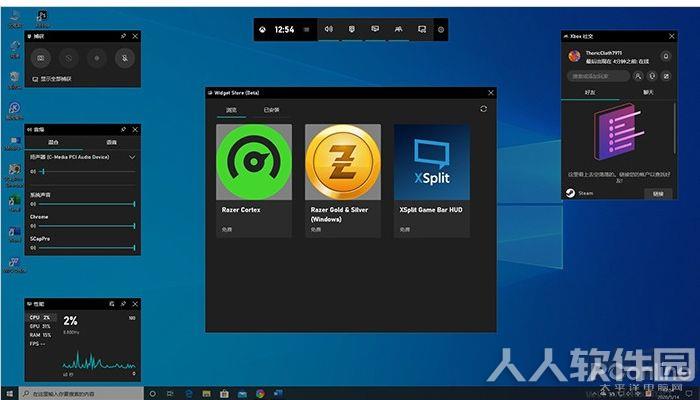
Task: Click the Steam logo in Xbox Social
Action: pyautogui.click(x=570, y=193)
